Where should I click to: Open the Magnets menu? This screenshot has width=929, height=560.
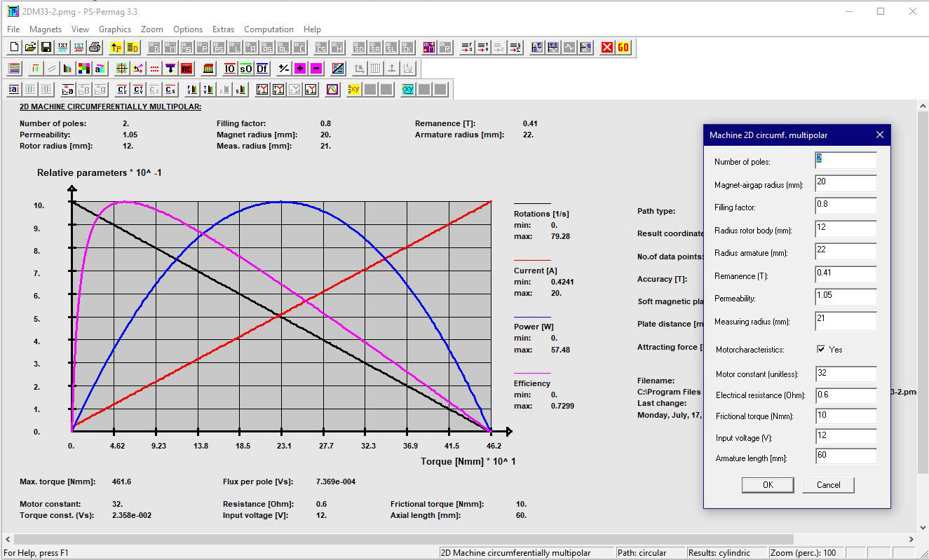click(x=46, y=29)
